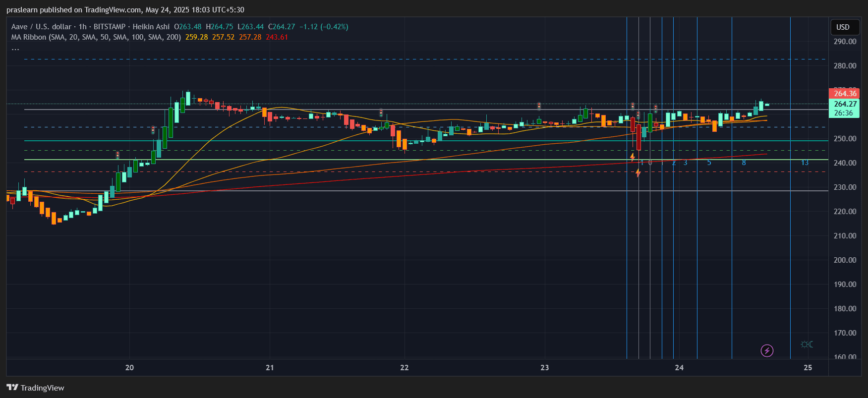
Task: Click the 200.00 price axis label
Action: click(845, 260)
